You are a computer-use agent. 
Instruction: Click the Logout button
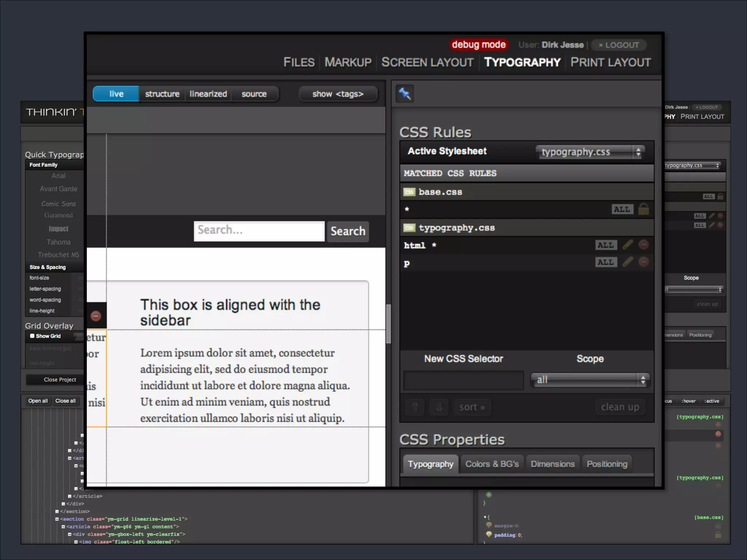pos(619,45)
